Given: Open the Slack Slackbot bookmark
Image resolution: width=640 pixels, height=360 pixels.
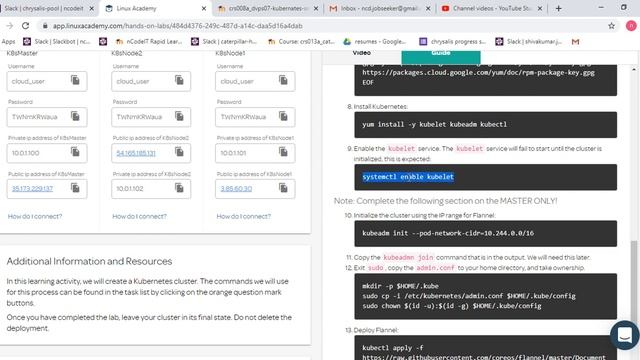Looking at the screenshot, I should pyautogui.click(x=57, y=42).
